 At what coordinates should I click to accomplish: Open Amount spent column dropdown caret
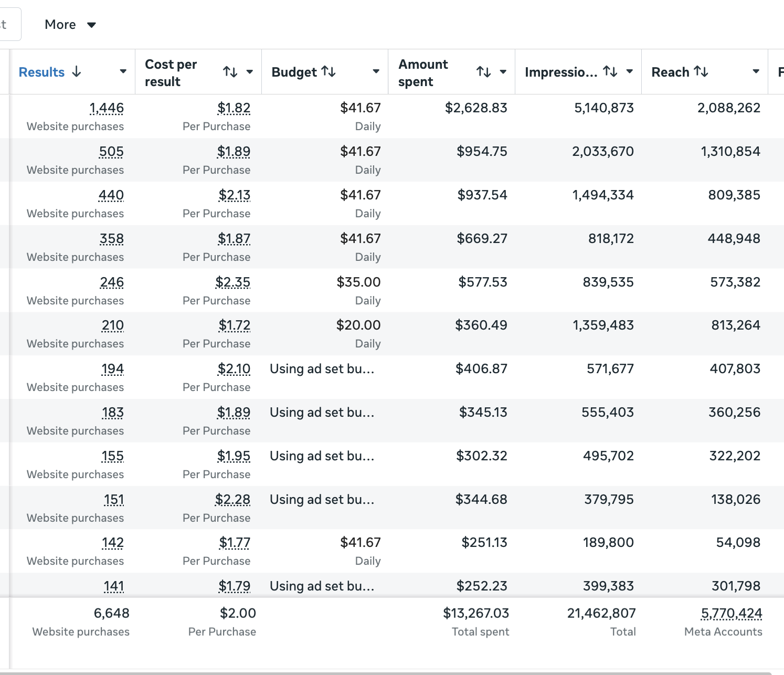point(503,72)
